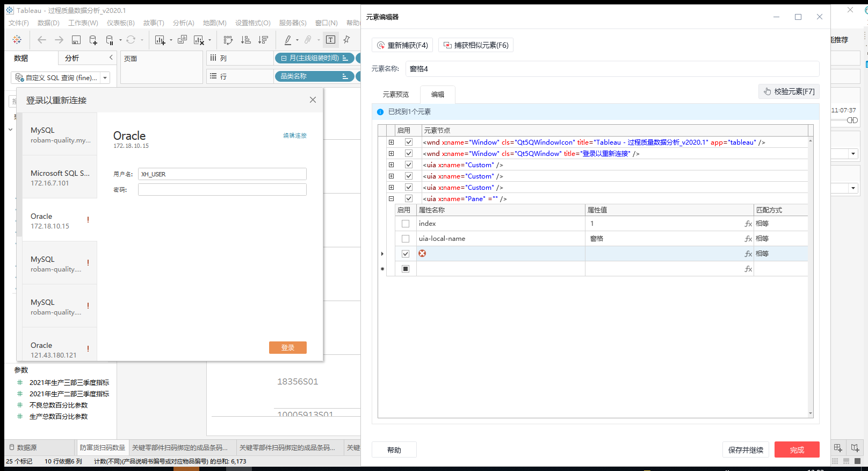Click the swap rows and columns icon

(x=228, y=40)
